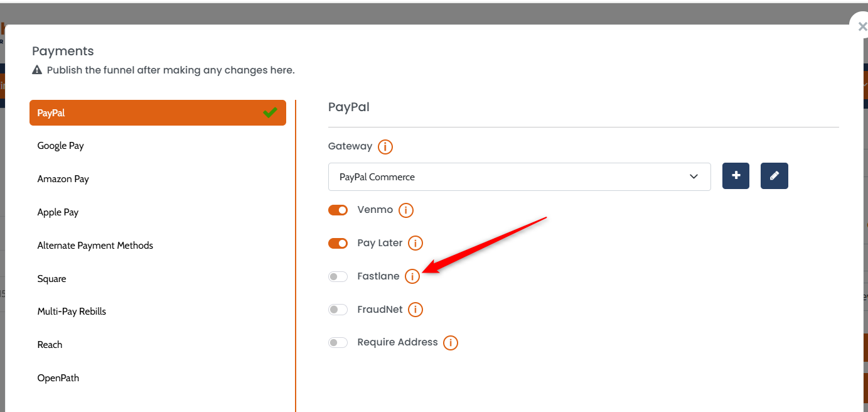This screenshot has height=412, width=868.
Task: Click the Pay Later info icon
Action: [415, 243]
